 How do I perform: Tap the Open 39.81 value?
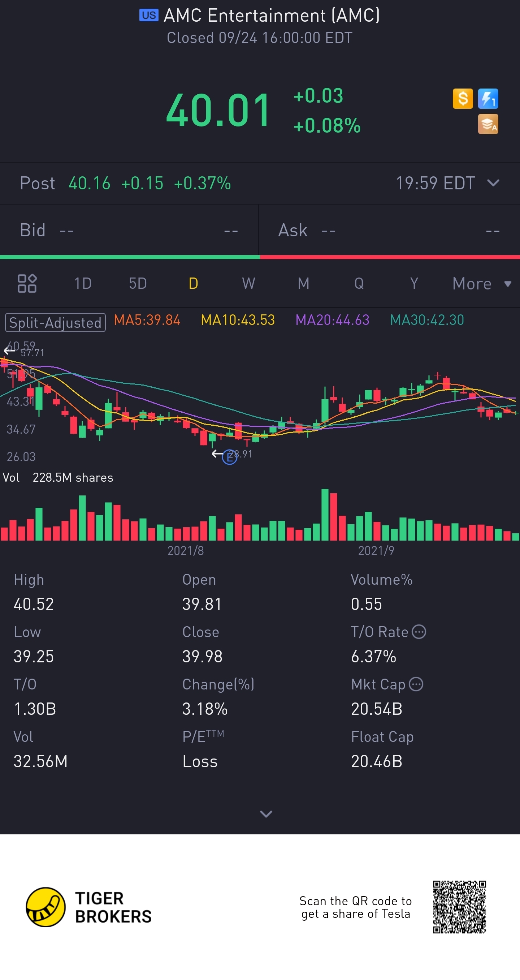click(x=202, y=604)
